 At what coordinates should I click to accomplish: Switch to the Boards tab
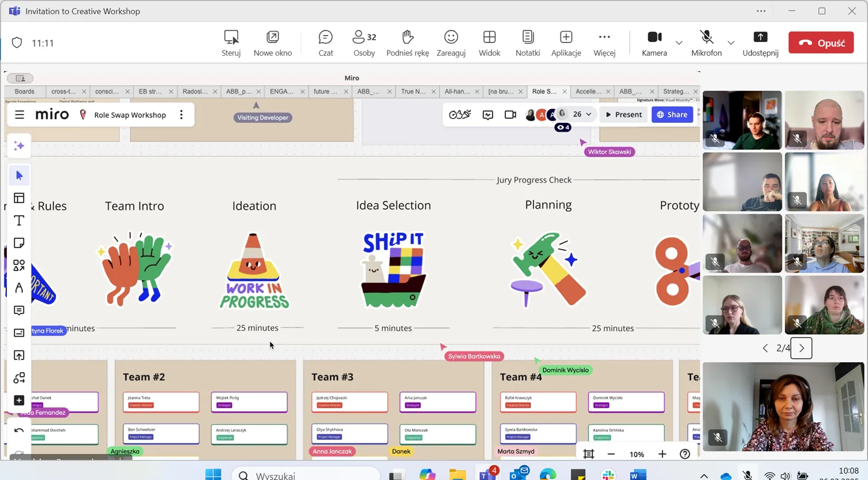point(25,91)
